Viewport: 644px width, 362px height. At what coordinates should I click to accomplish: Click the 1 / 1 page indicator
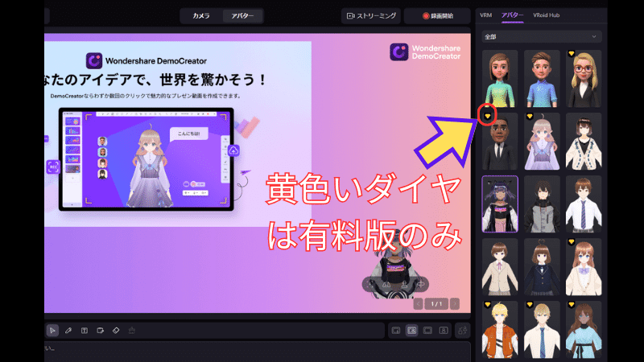[x=436, y=304]
